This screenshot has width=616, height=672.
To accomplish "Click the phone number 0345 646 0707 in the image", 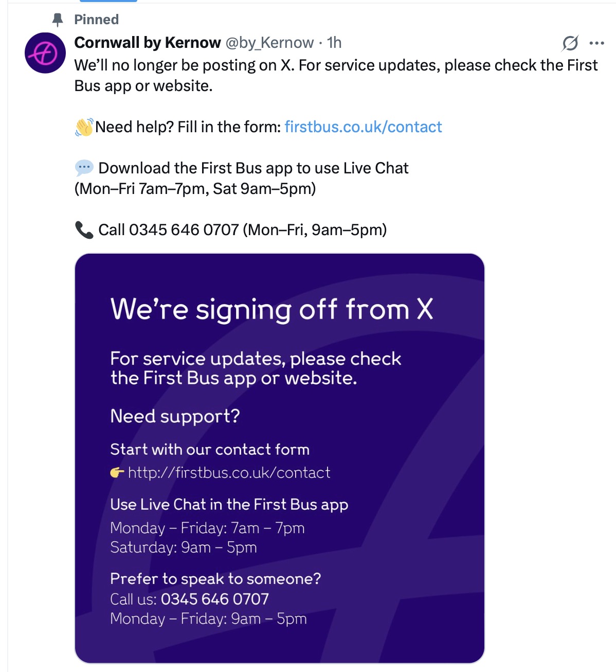I will click(x=214, y=599).
